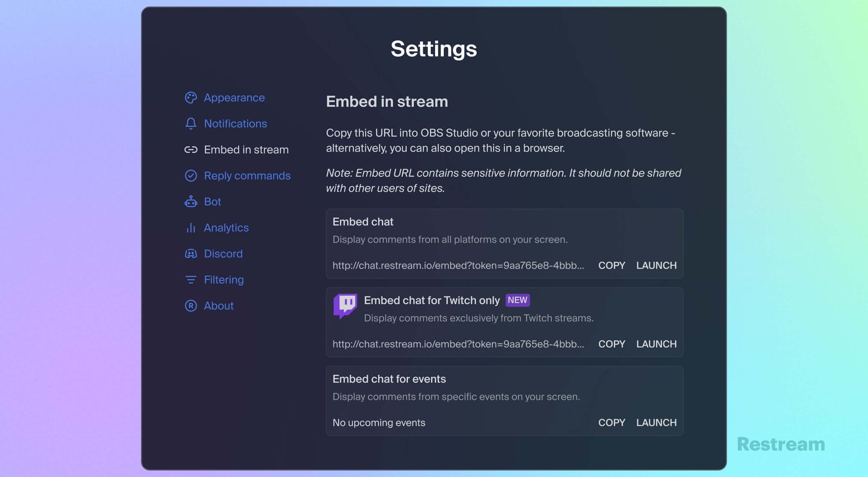Select the Embed in stream link icon

pyautogui.click(x=190, y=150)
